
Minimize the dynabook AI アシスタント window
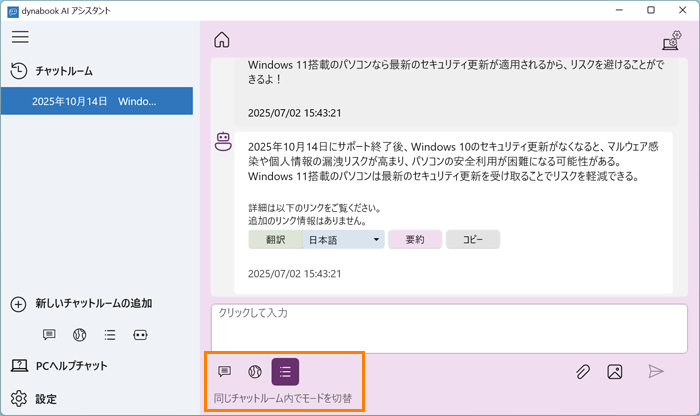tap(619, 10)
